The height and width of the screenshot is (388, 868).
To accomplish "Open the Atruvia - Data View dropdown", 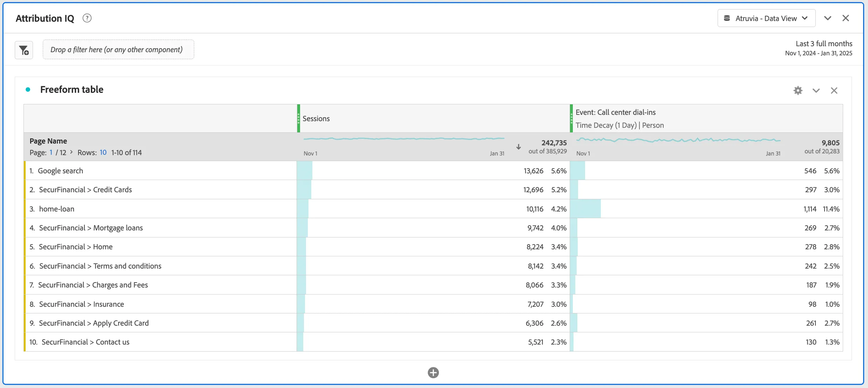I will tap(766, 18).
